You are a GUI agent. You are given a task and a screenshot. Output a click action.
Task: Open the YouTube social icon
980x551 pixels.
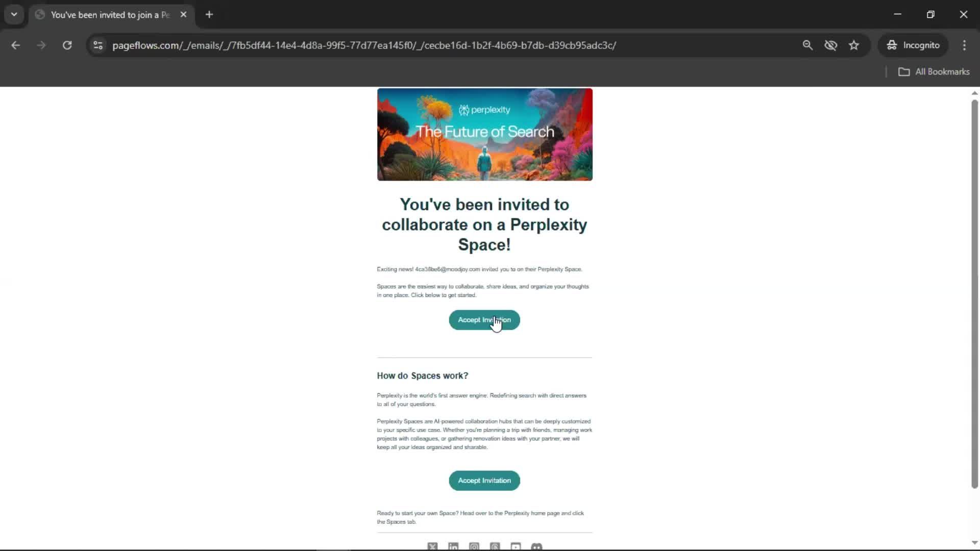click(516, 546)
